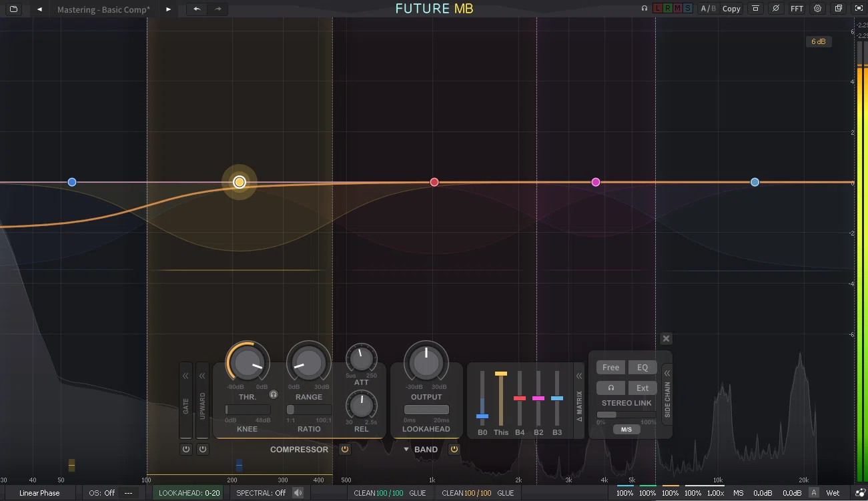Toggle the S (side) channel button
868x501 pixels.
click(x=688, y=9)
